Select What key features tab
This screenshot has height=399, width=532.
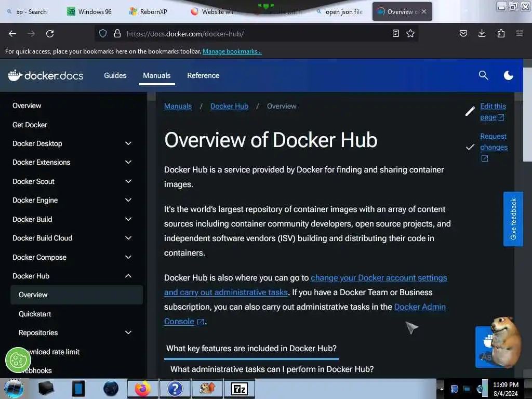[x=251, y=349]
